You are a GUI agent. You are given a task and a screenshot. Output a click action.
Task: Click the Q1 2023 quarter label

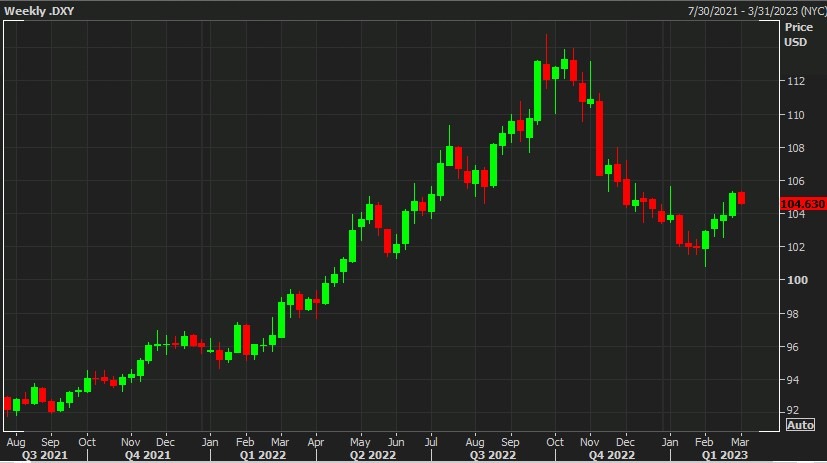(x=724, y=455)
